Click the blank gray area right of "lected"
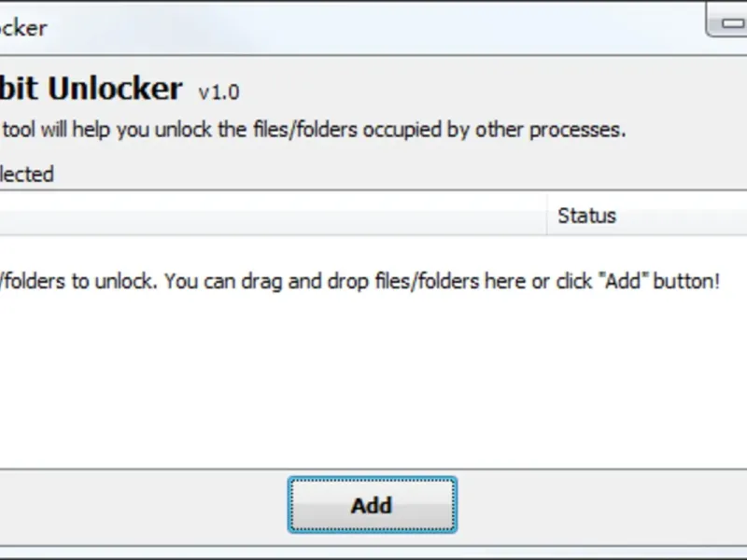Image resolution: width=747 pixels, height=560 pixels. [373, 174]
